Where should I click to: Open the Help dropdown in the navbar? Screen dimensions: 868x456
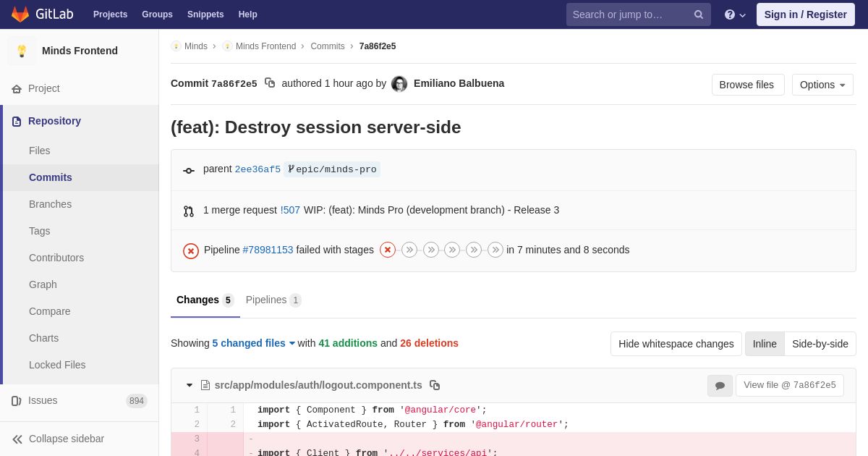pyautogui.click(x=735, y=14)
